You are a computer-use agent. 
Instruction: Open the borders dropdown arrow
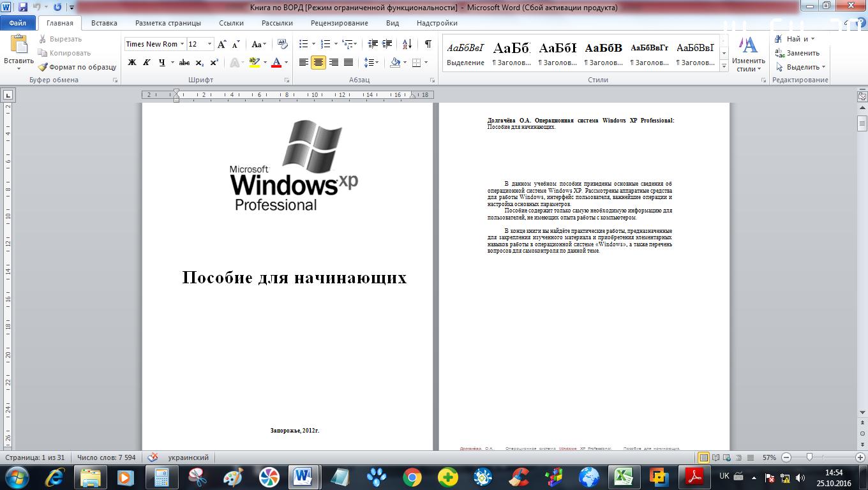click(426, 63)
